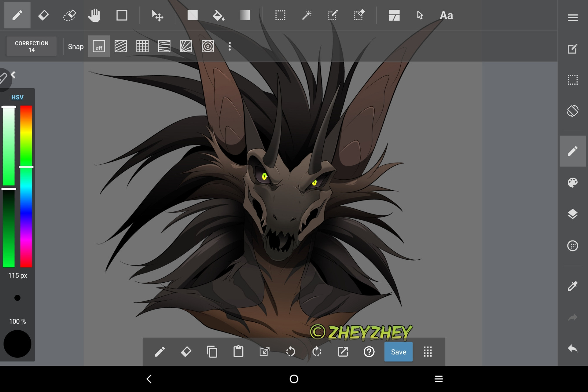Open the black current color swatch
588x392 pixels.
(x=17, y=344)
